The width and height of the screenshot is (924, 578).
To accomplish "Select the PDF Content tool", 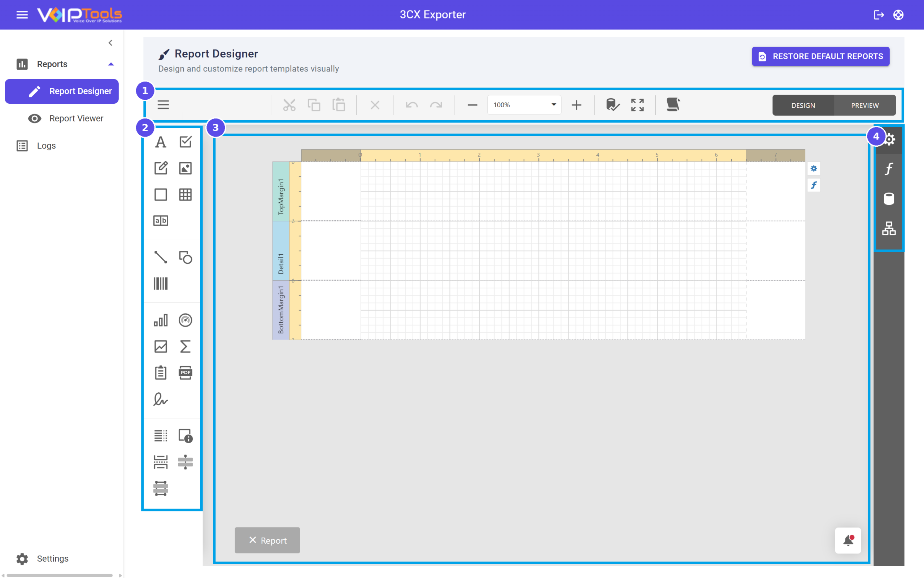I will click(x=186, y=372).
